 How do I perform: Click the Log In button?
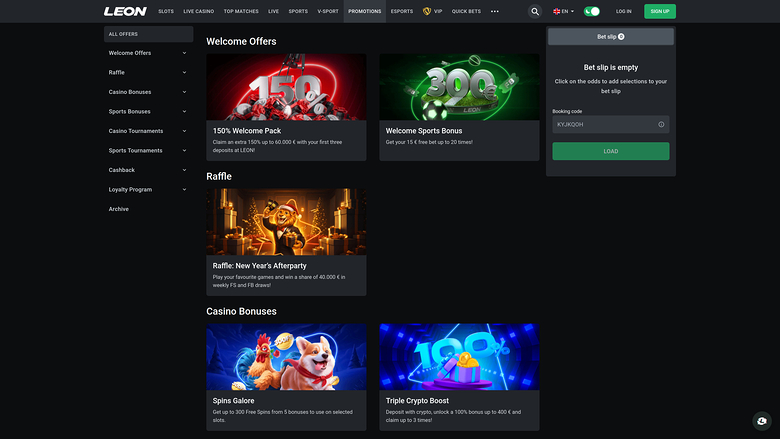[623, 11]
